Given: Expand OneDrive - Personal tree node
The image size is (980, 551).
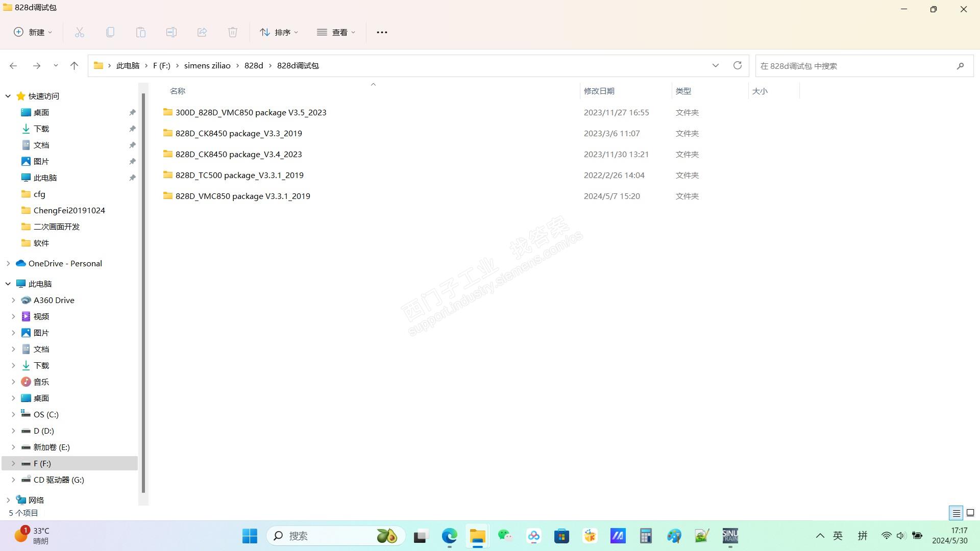Looking at the screenshot, I should 8,263.
